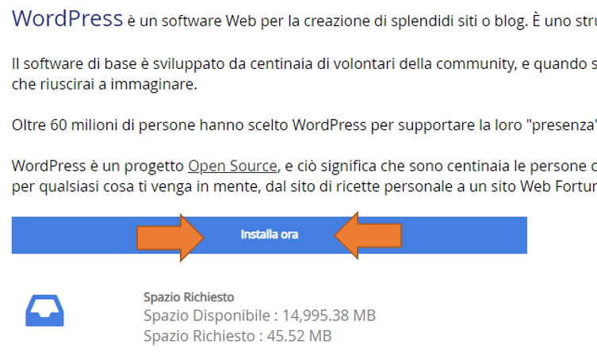Click the large WordPress title heading
Viewport: 597px width, 364px height.
(67, 18)
